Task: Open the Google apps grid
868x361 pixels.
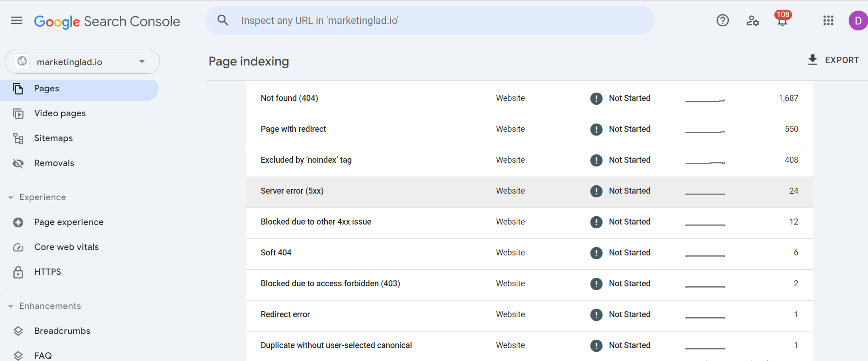Action: click(x=828, y=21)
